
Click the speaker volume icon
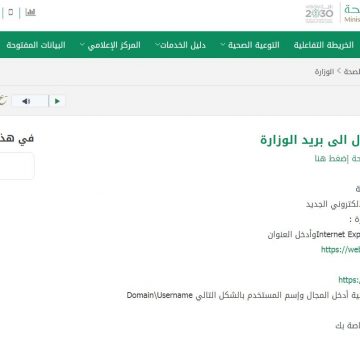(26, 101)
